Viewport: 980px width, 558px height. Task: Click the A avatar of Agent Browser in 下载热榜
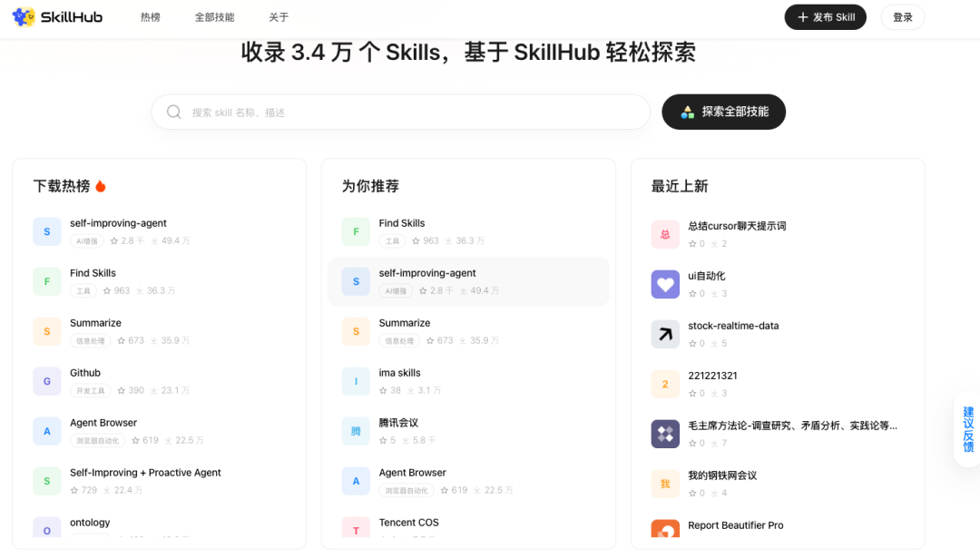click(47, 431)
